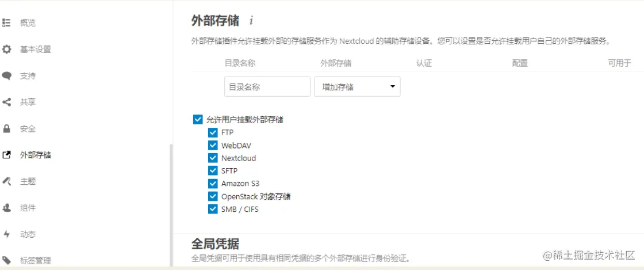
Task: Click the info icon beside 外部存储 heading
Action: pyautogui.click(x=251, y=20)
